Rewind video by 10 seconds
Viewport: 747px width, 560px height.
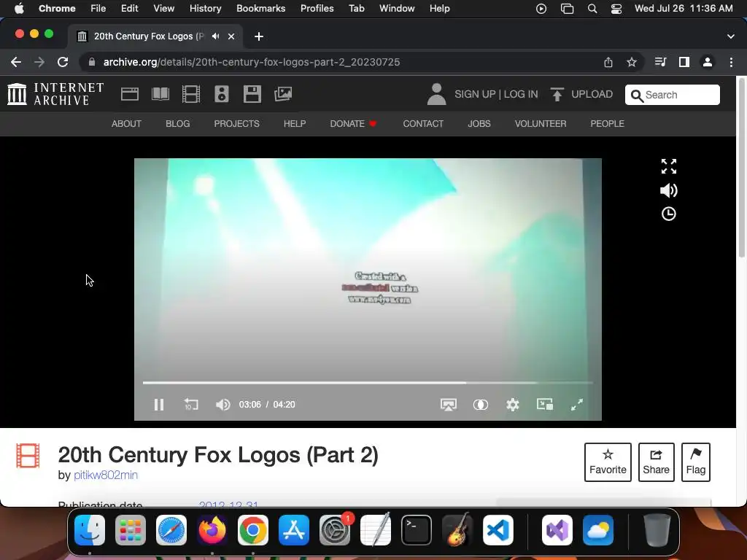(191, 404)
